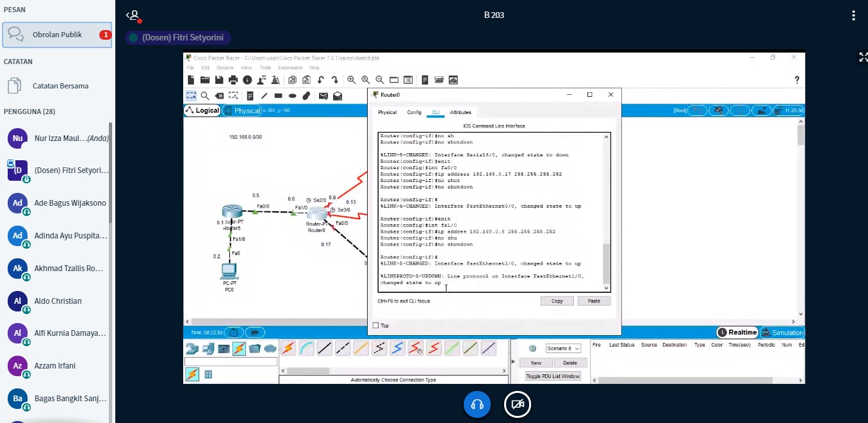This screenshot has width=868, height=423.
Task: Open Obrolan Publik chat
Action: coord(57,35)
